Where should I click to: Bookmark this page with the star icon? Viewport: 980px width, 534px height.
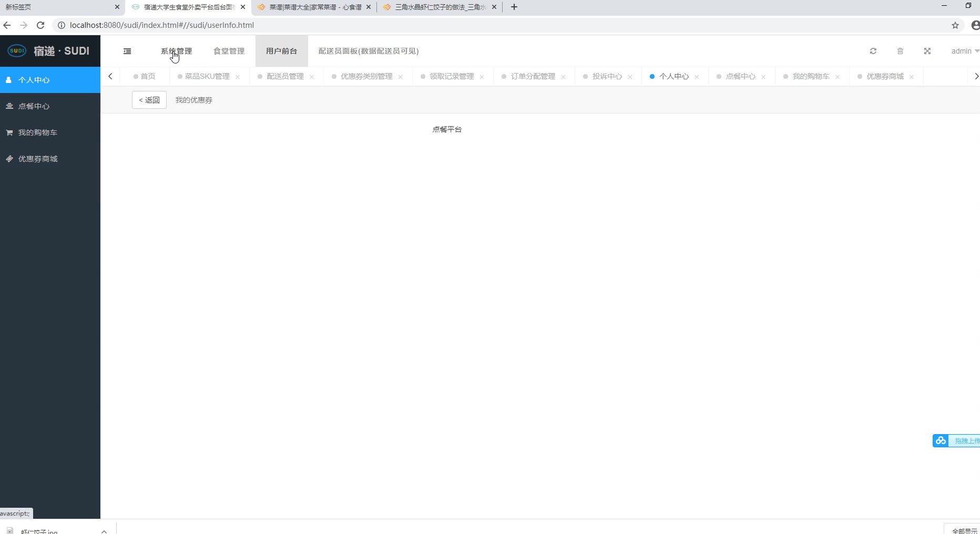[955, 25]
